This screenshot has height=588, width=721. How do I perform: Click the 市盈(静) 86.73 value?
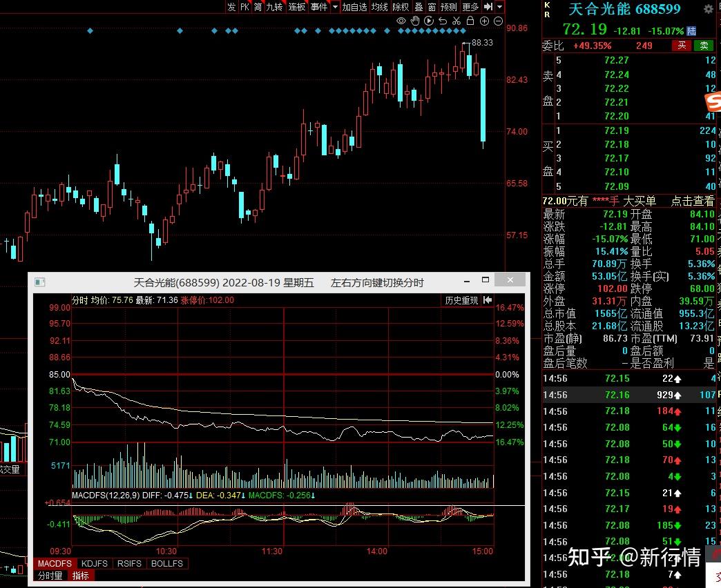tap(615, 339)
